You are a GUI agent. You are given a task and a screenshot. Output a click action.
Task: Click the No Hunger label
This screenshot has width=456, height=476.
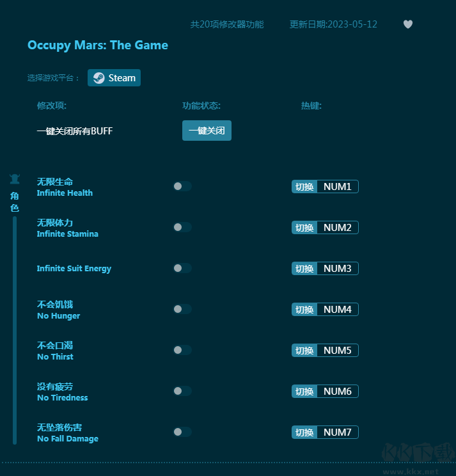pyautogui.click(x=59, y=315)
